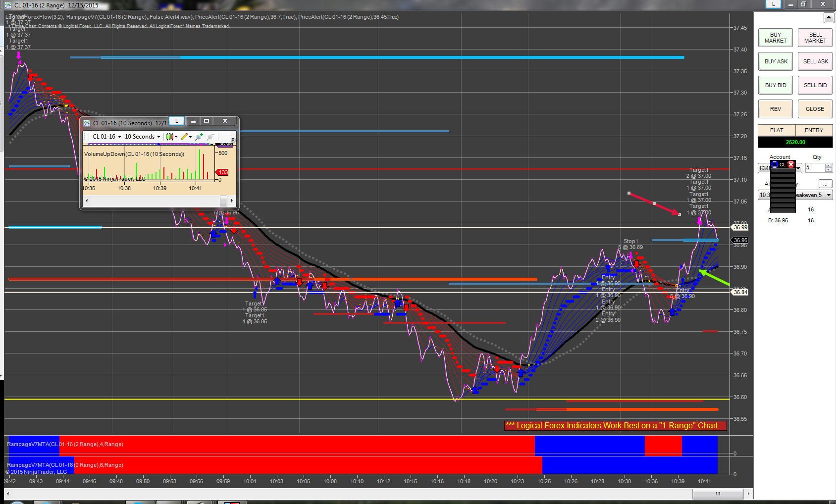Click the 36.99 price marker on axis
836x504 pixels.
coord(740,227)
